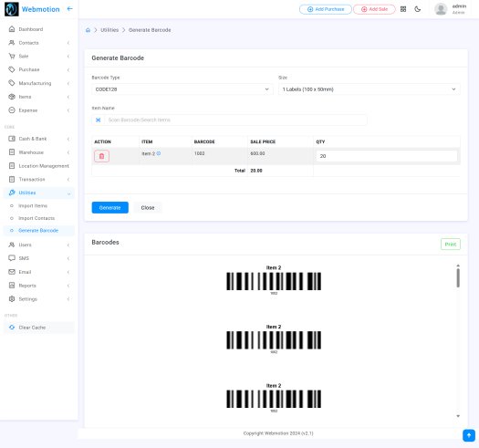Click the Warehouse icon in sidebar
This screenshot has height=448, width=479.
tap(12, 152)
